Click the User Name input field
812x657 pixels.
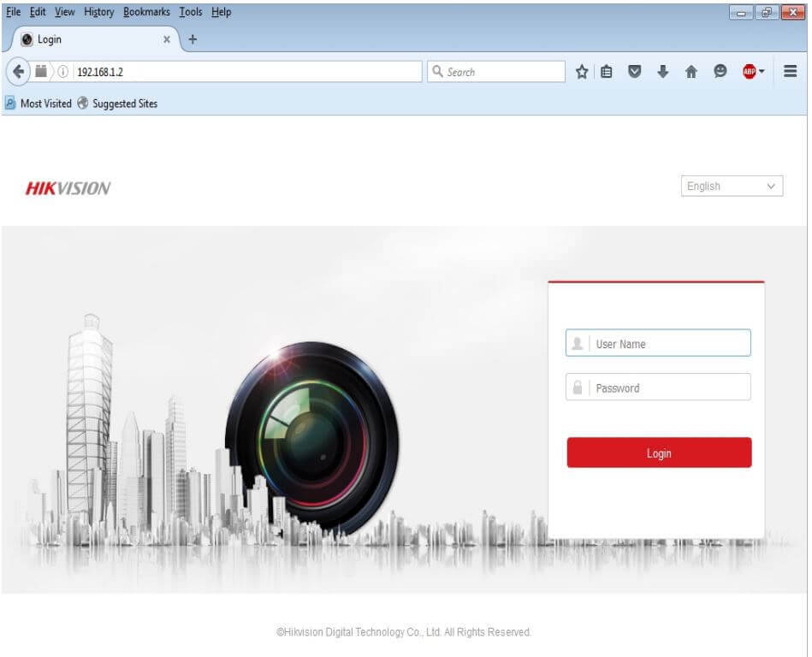[669, 344]
